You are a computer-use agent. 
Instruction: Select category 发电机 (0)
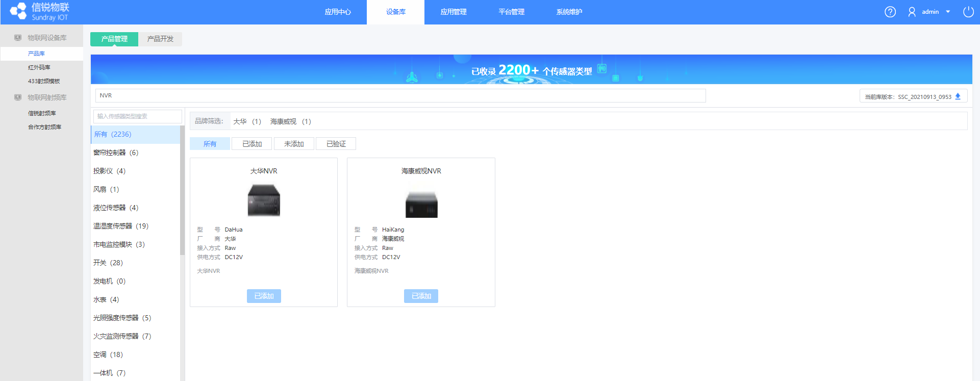135,281
